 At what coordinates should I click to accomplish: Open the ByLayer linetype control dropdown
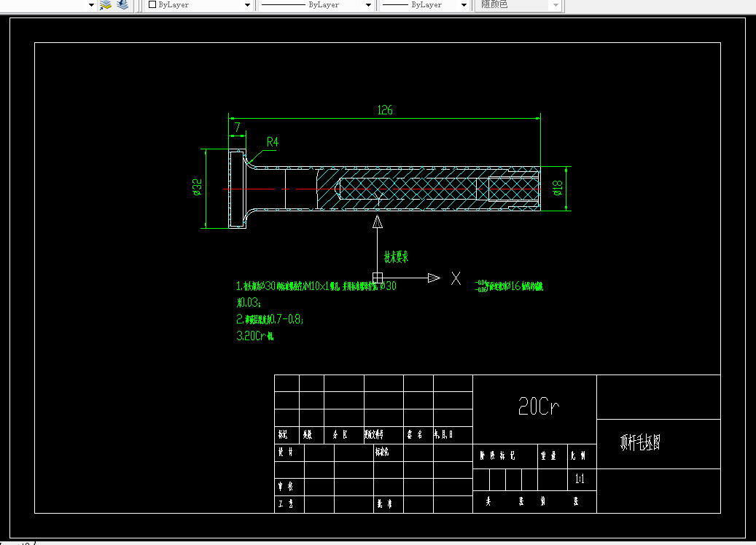(316, 5)
